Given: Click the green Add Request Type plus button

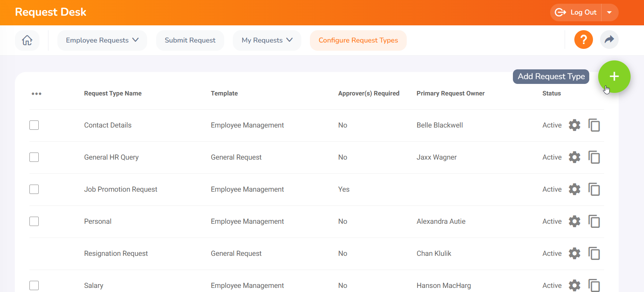Looking at the screenshot, I should point(614,76).
